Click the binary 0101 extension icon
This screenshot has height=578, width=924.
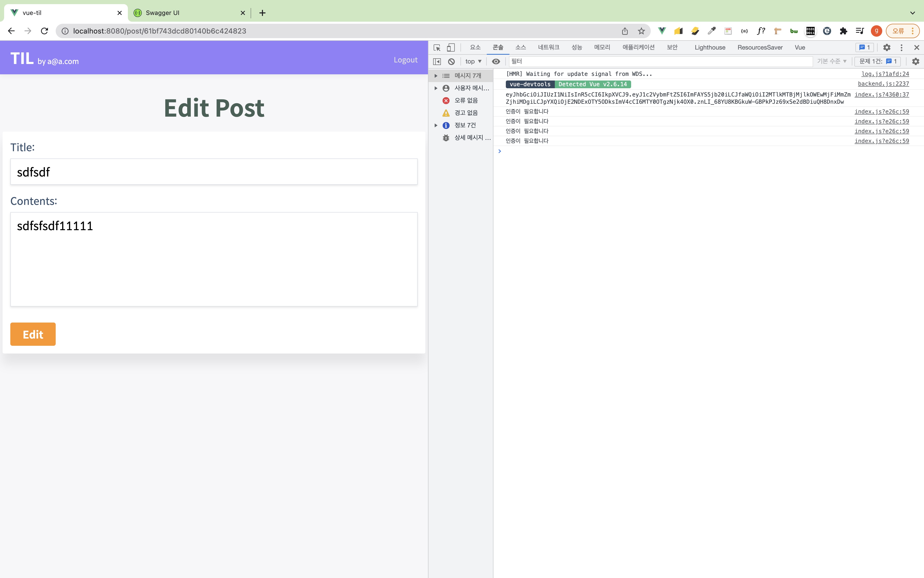click(x=810, y=31)
